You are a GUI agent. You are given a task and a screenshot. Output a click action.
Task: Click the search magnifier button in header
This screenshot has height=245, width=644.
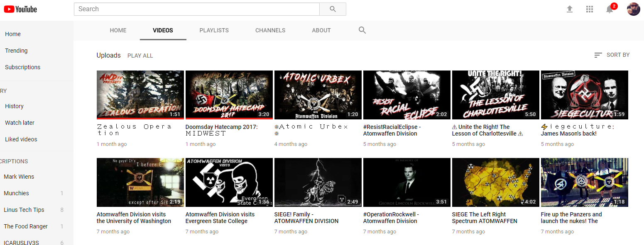point(333,9)
